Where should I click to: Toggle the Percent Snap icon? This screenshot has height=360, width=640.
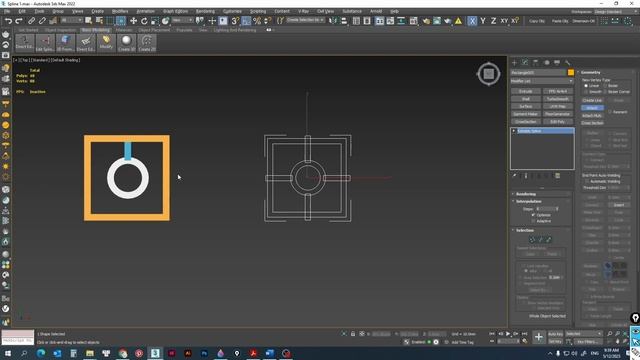point(257,20)
